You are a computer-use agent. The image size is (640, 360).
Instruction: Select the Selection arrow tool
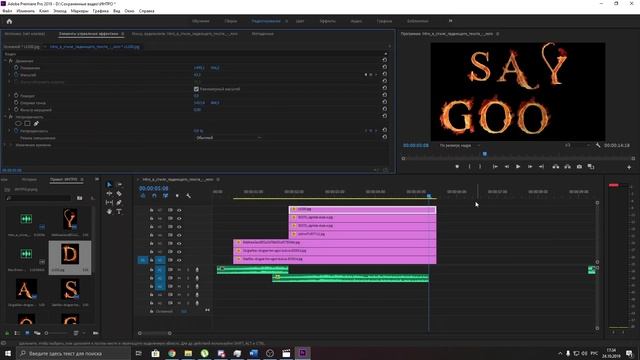(109, 184)
